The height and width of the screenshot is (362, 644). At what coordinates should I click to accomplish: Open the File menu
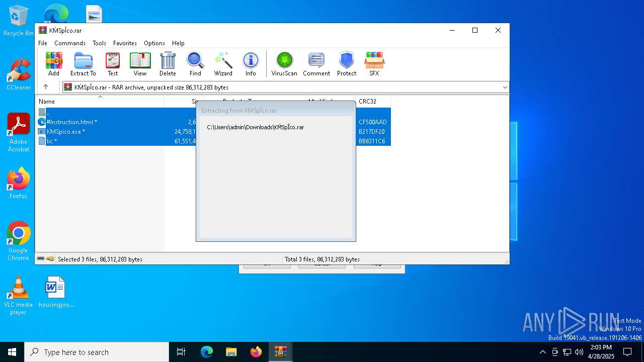tap(43, 43)
